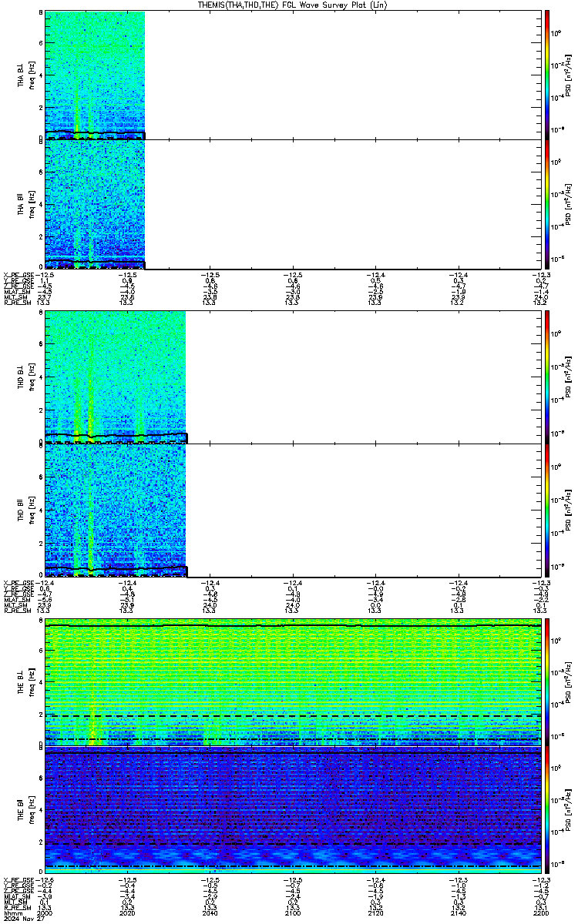578x924 pixels.
Task: Click the THE B-parallel PSD color bar
Action: click(546, 810)
